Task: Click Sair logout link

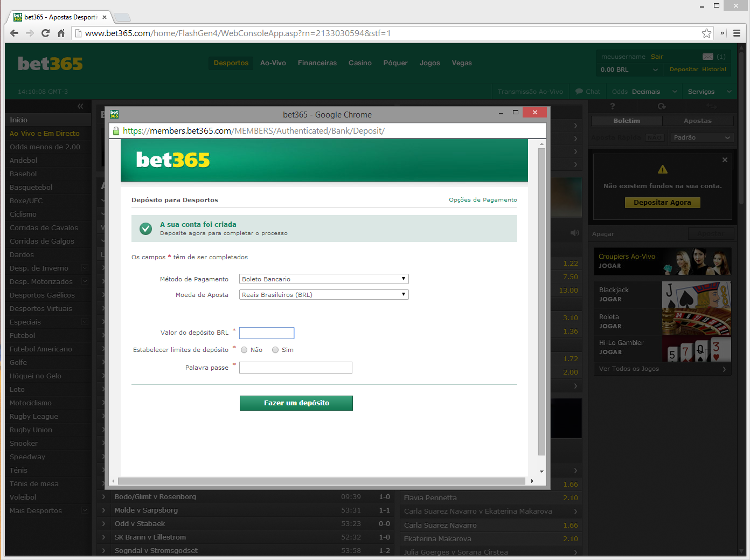Action: (657, 57)
